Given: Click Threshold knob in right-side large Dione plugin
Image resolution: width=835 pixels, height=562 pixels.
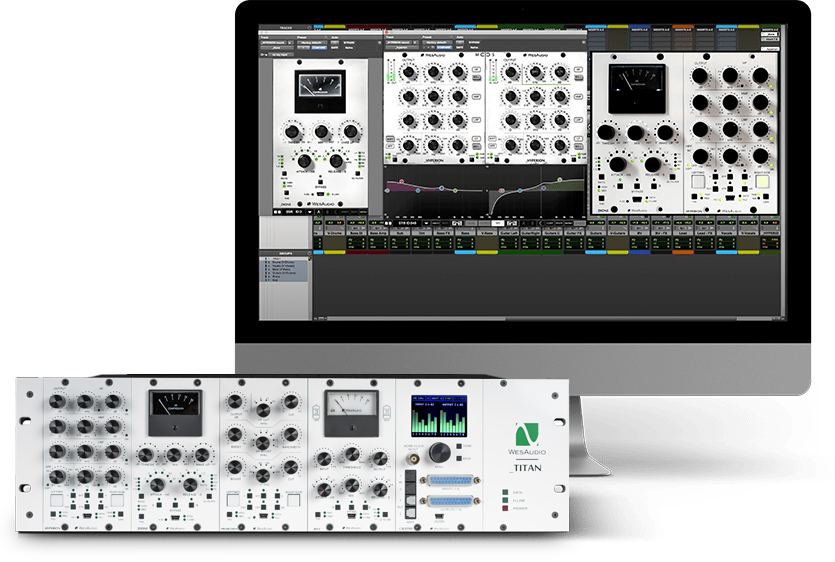Looking at the screenshot, I should click(607, 132).
